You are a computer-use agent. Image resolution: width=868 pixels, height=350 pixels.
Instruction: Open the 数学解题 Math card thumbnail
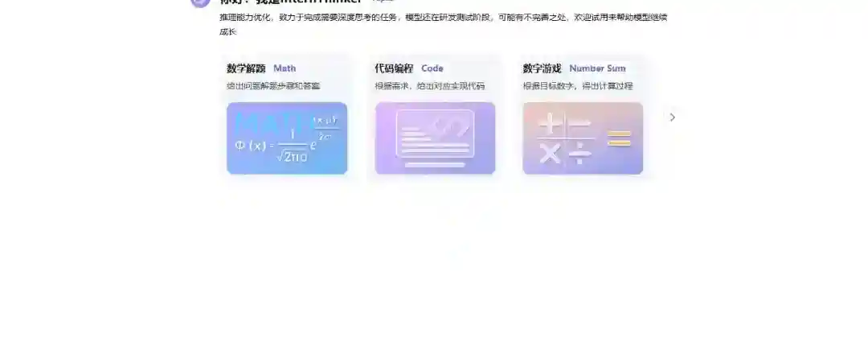(x=287, y=138)
